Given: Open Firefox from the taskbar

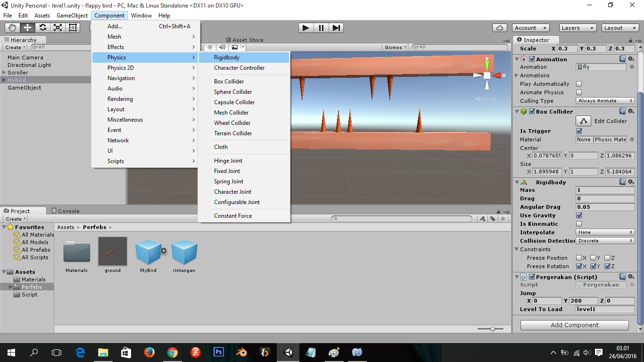Looking at the screenshot, I should click(149, 352).
